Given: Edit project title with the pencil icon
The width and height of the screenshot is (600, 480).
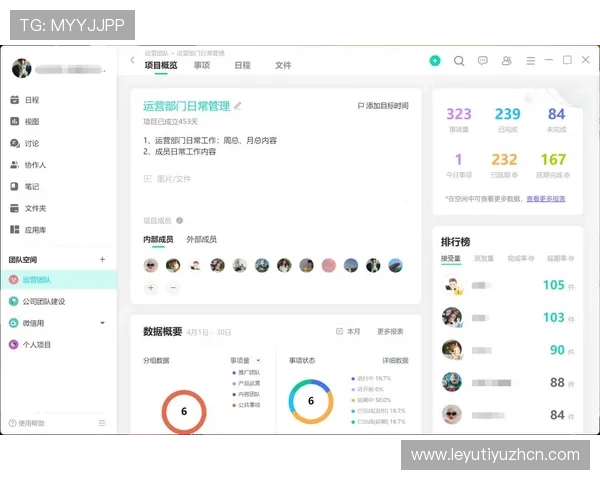Looking at the screenshot, I should tap(238, 106).
